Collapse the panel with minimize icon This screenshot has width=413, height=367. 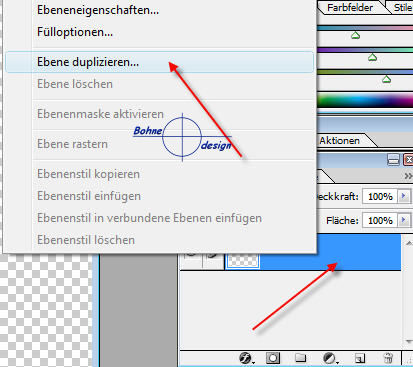393,160
